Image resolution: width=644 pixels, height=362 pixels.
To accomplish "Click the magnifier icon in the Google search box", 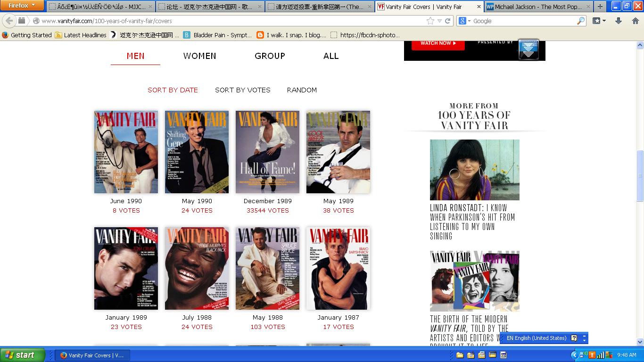I will click(x=580, y=21).
